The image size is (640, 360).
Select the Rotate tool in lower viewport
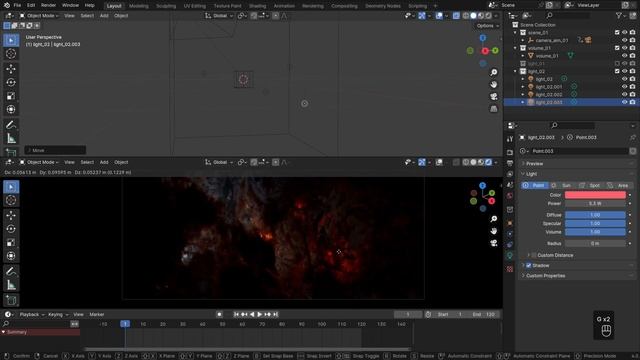11,229
